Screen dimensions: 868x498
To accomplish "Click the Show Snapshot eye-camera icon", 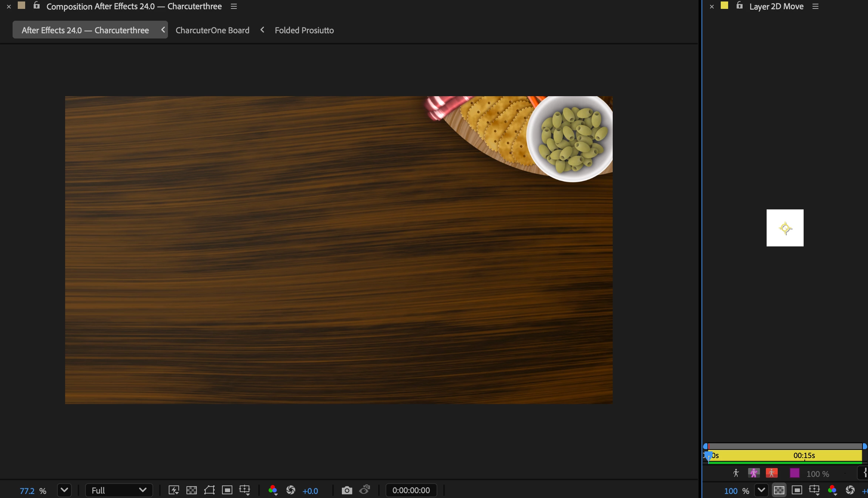I will pos(365,490).
